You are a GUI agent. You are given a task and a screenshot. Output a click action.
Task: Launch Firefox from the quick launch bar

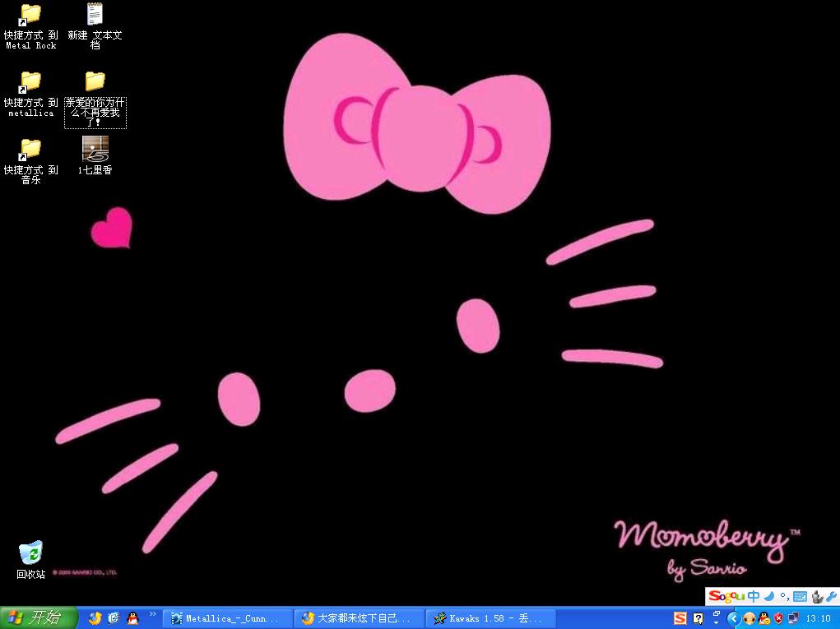pos(95,618)
